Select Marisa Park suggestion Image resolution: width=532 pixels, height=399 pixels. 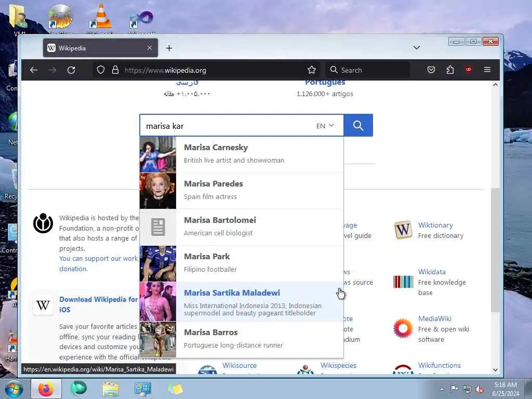click(242, 263)
